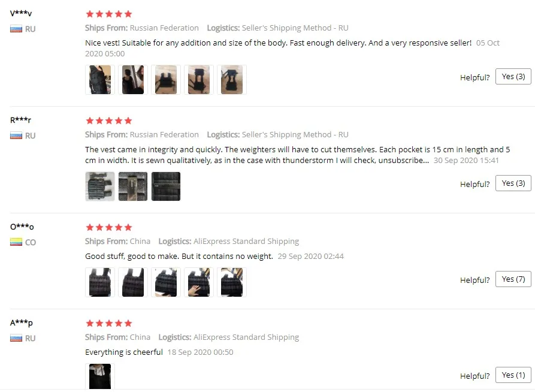The width and height of the screenshot is (535, 392).
Task: Click the Russian flag icon beside R***r
Action: click(16, 136)
